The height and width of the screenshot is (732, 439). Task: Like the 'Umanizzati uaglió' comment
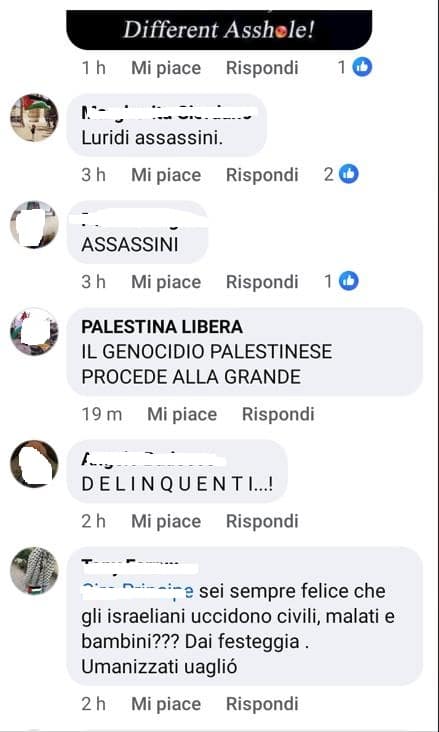coord(166,704)
